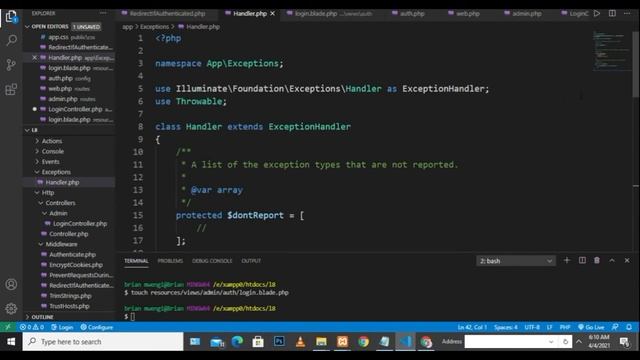
Task: Click the feedback icon in status bar
Action: [615, 327]
